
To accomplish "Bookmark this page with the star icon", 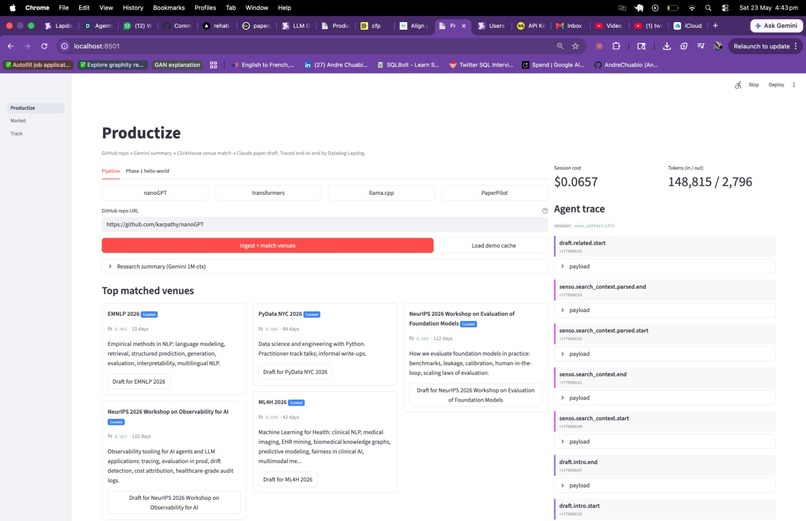I will coord(575,46).
